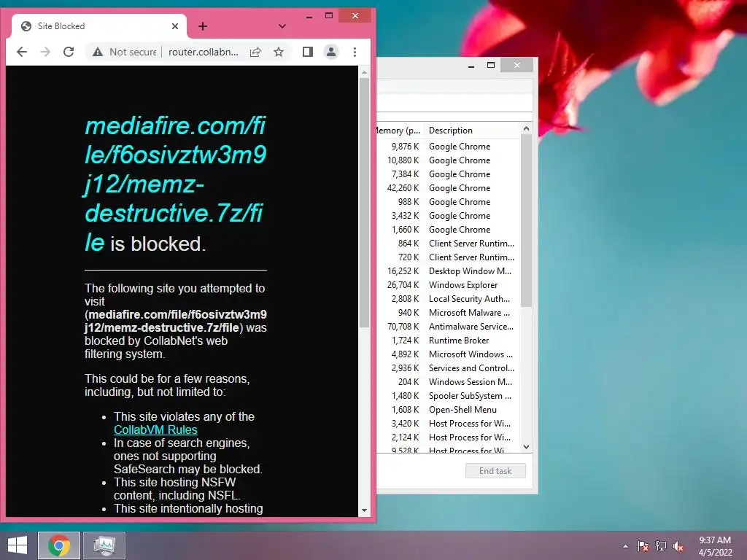Close the Site Blocked tab

(x=175, y=26)
